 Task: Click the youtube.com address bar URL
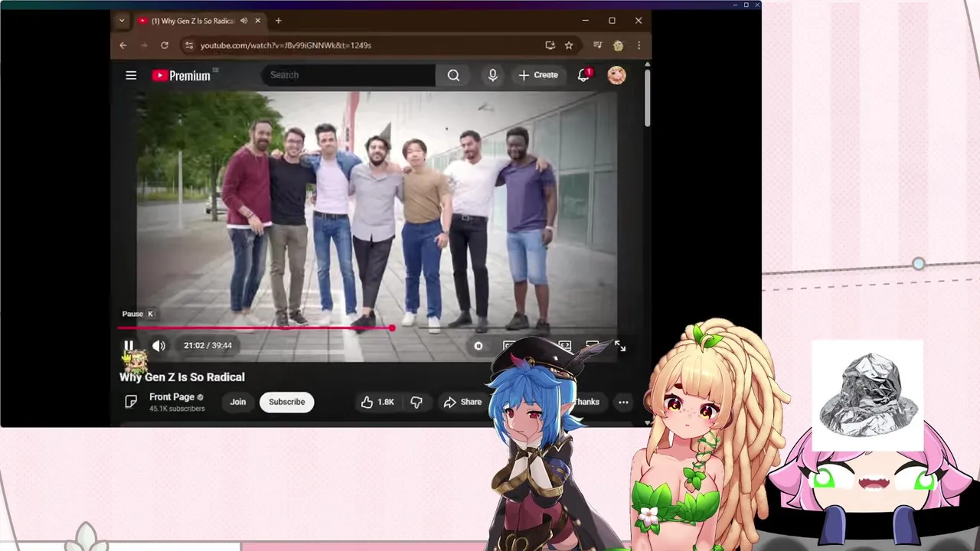(x=286, y=45)
